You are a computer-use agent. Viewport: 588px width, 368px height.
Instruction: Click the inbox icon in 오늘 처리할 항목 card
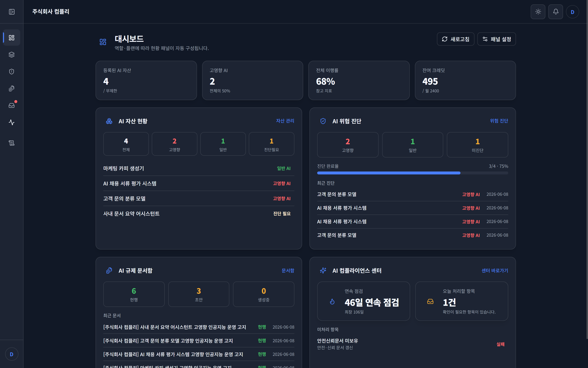[430, 302]
